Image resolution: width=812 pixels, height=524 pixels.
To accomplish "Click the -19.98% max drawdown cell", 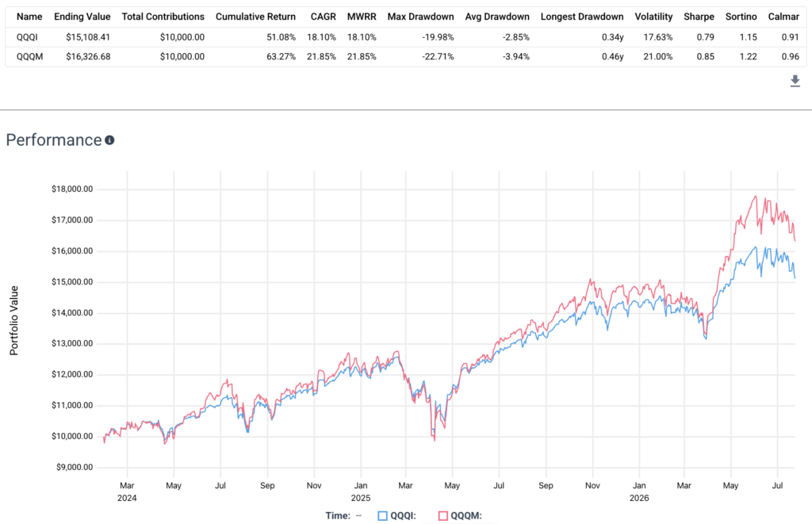I will pos(438,37).
